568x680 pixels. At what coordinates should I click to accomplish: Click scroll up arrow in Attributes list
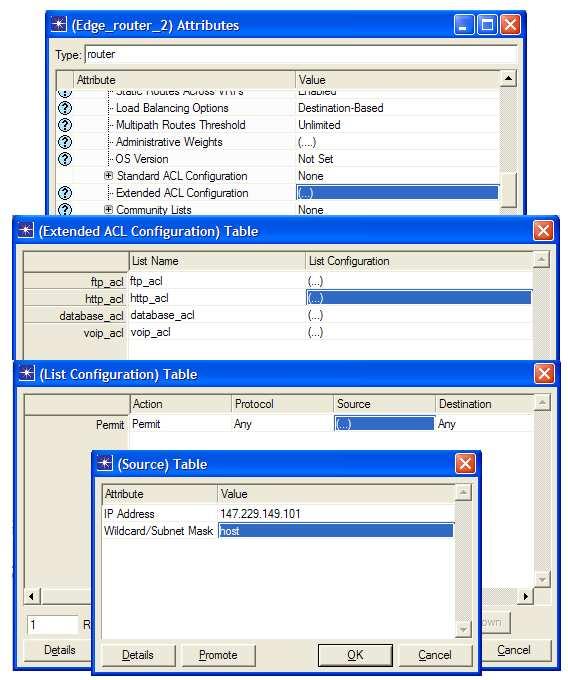pos(508,78)
